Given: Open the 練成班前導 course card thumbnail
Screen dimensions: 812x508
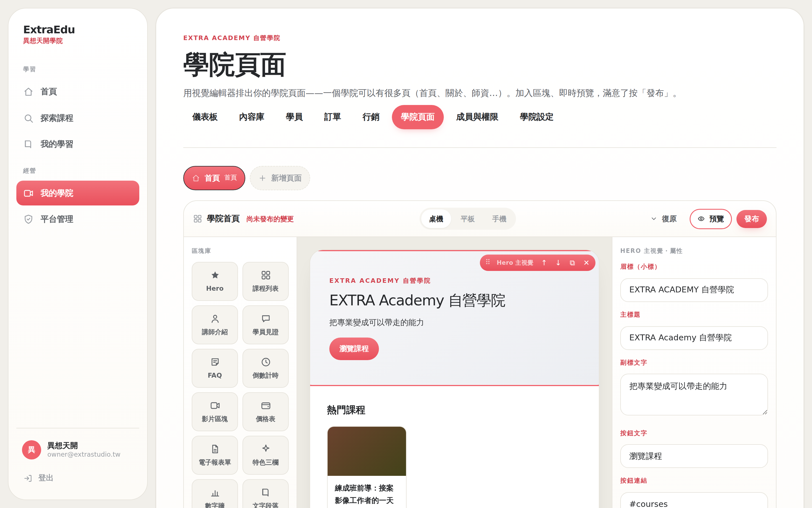Looking at the screenshot, I should pyautogui.click(x=367, y=451).
